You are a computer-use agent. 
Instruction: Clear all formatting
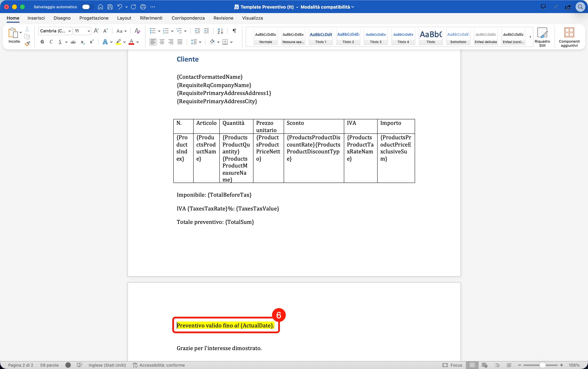point(137,31)
